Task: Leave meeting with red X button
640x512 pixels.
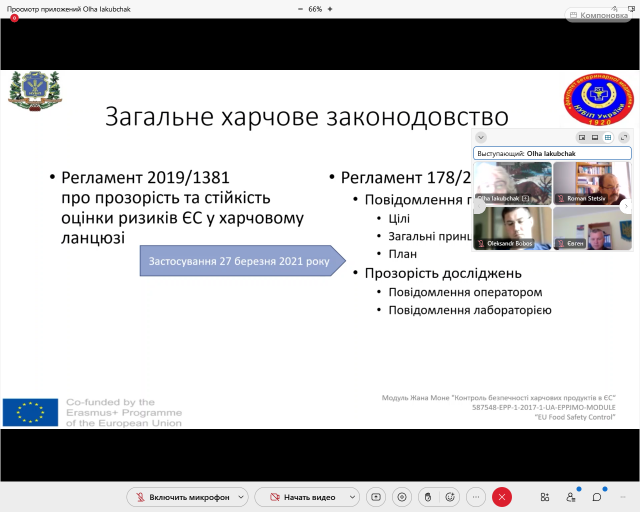Action: [x=502, y=497]
